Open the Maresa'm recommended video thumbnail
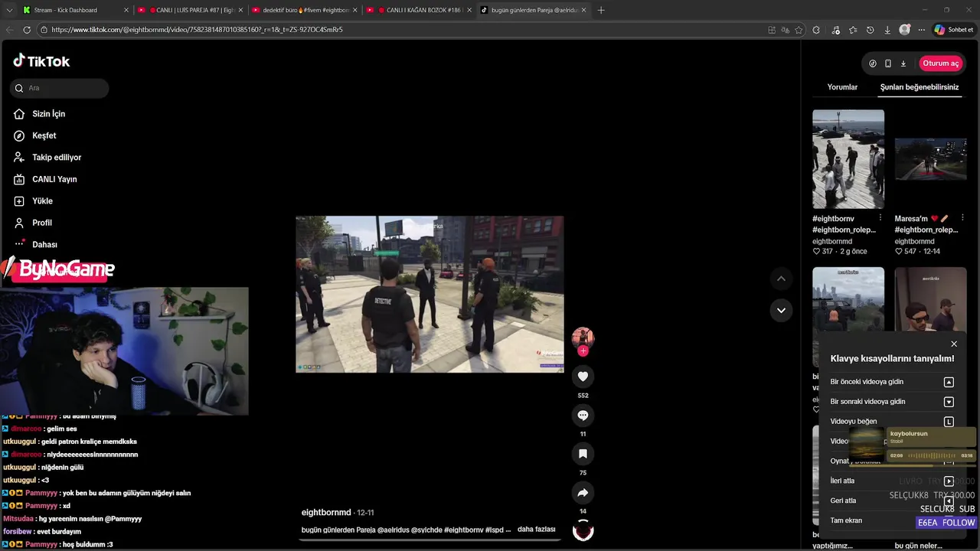The image size is (980, 551). (x=930, y=159)
